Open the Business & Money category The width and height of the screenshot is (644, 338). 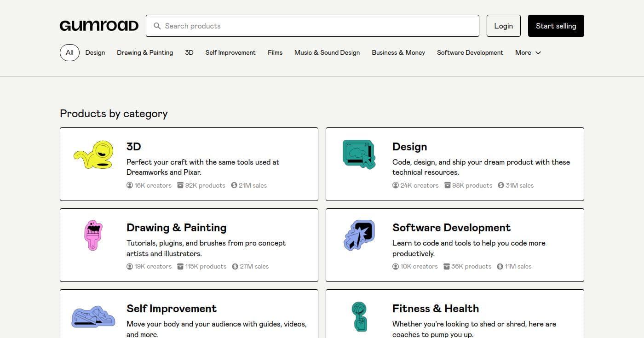tap(398, 52)
